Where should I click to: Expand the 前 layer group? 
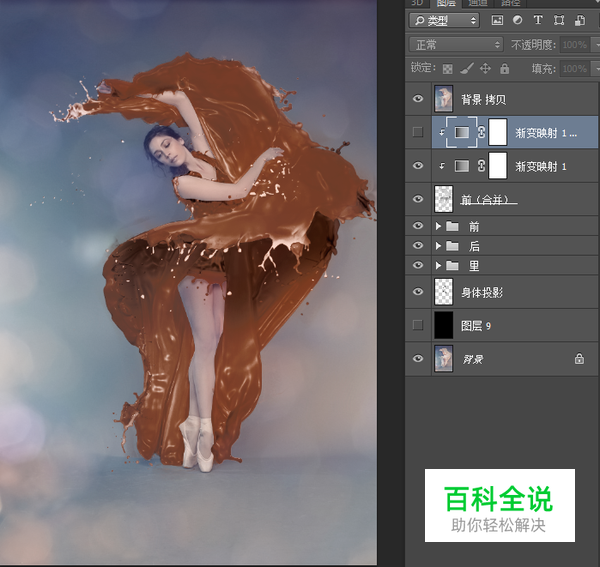coord(438,227)
